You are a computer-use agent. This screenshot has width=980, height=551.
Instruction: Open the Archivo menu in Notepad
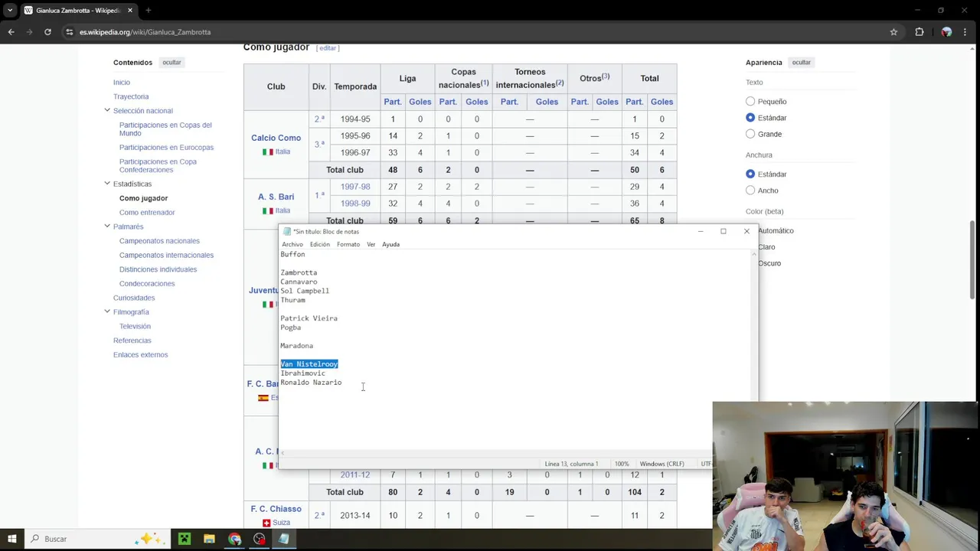(292, 244)
